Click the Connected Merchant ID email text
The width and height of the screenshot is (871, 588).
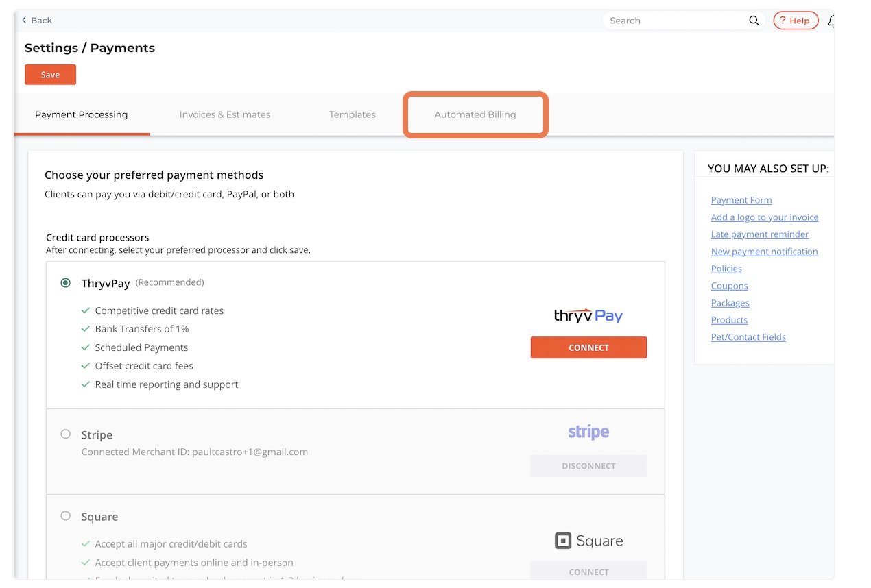point(195,452)
